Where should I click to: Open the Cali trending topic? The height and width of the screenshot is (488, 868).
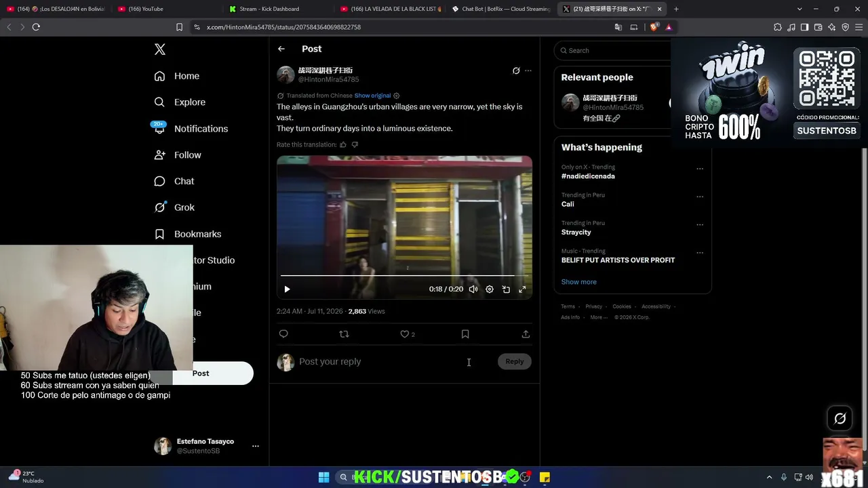tap(568, 204)
